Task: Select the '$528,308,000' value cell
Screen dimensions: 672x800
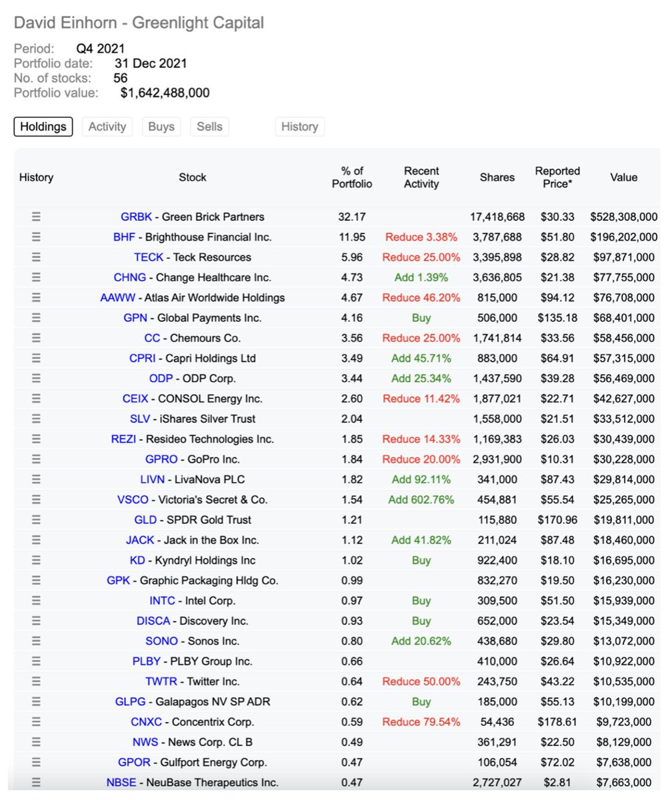Action: tap(623, 217)
